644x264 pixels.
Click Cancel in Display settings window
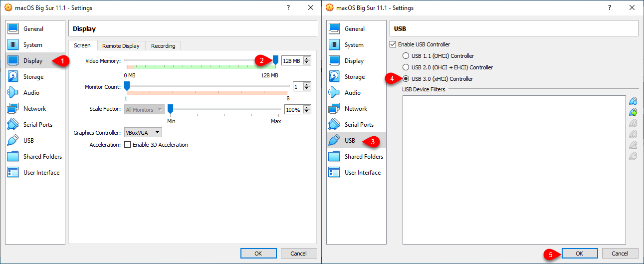coord(298,254)
